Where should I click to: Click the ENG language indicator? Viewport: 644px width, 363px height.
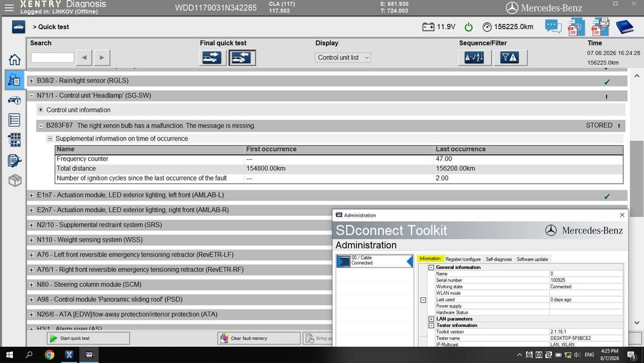tap(589, 355)
